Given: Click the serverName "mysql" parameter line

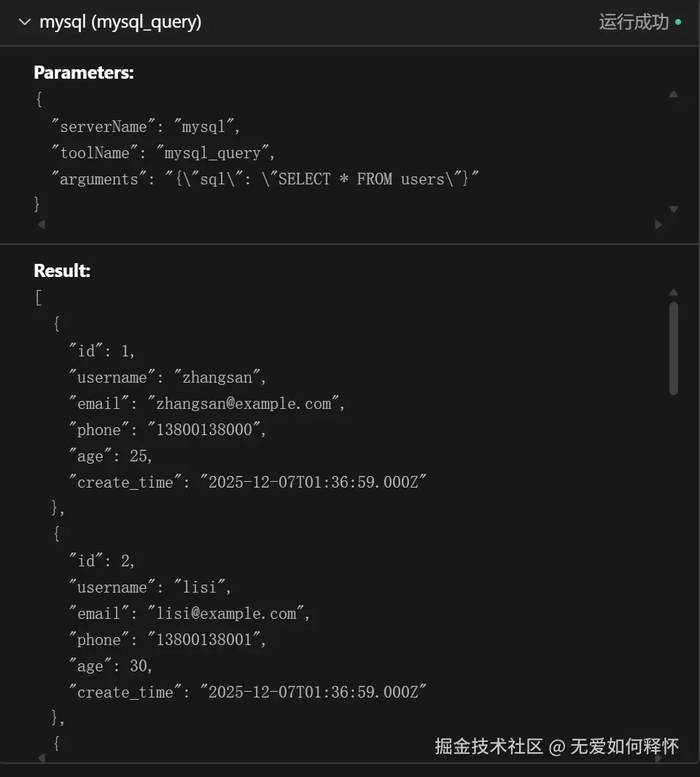Looking at the screenshot, I should coord(146,127).
